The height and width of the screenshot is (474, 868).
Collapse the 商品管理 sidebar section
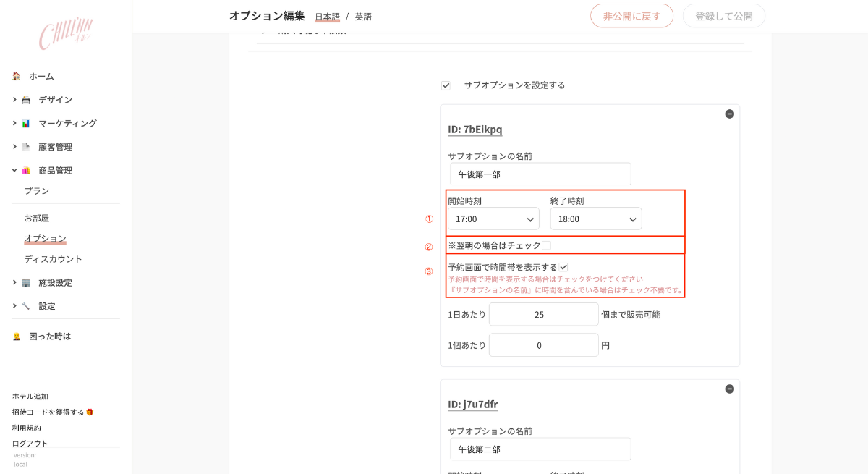pos(14,171)
